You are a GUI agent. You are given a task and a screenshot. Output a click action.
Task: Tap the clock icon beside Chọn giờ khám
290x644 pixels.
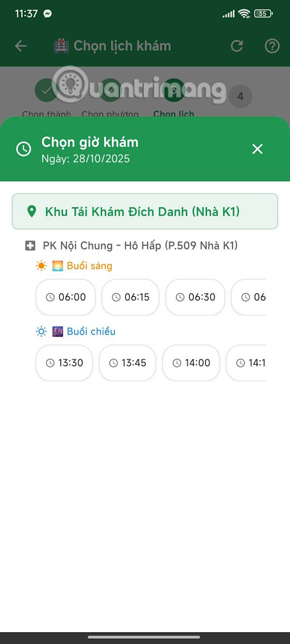coord(24,149)
